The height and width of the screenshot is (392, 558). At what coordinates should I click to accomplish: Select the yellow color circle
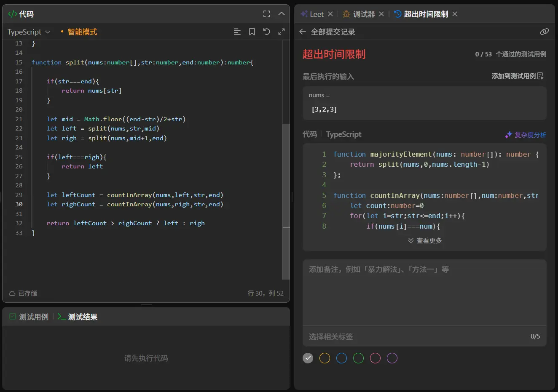point(325,358)
